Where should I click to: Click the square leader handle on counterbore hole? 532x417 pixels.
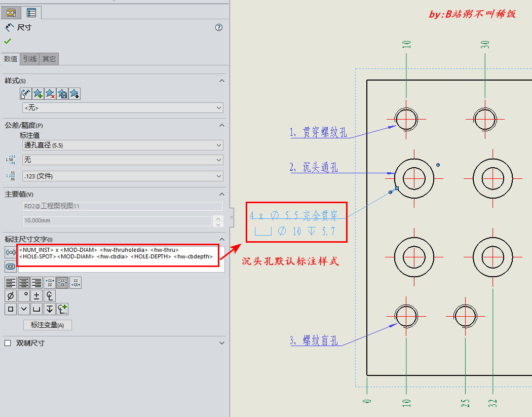click(397, 188)
